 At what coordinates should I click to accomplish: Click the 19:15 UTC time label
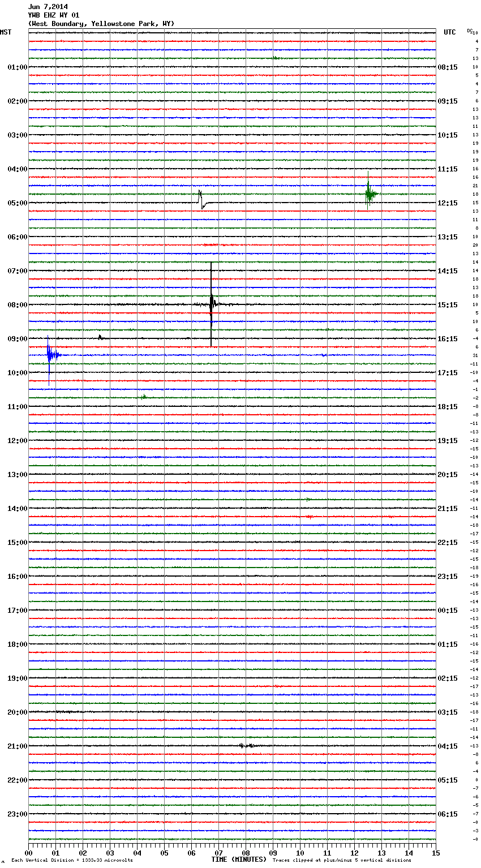click(448, 441)
